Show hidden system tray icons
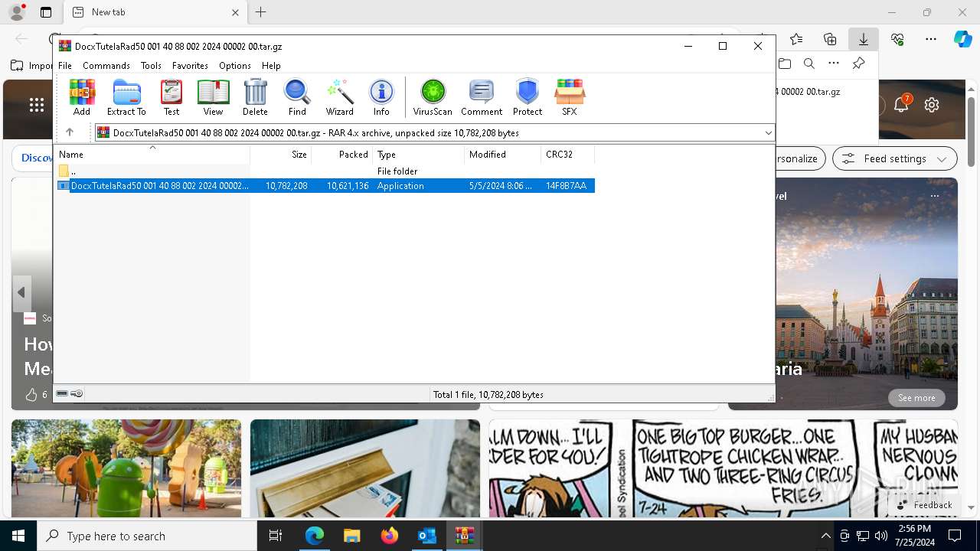Viewport: 980px width, 551px height. pos(825,536)
